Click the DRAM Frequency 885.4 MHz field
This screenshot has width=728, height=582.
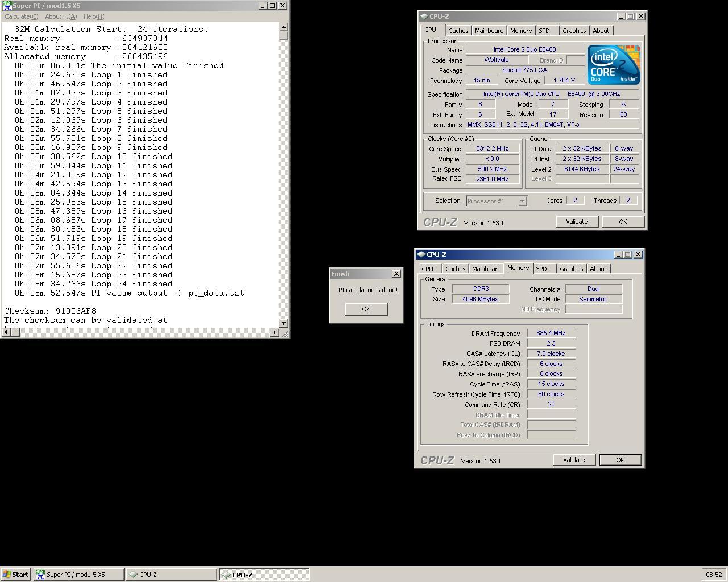pos(551,333)
